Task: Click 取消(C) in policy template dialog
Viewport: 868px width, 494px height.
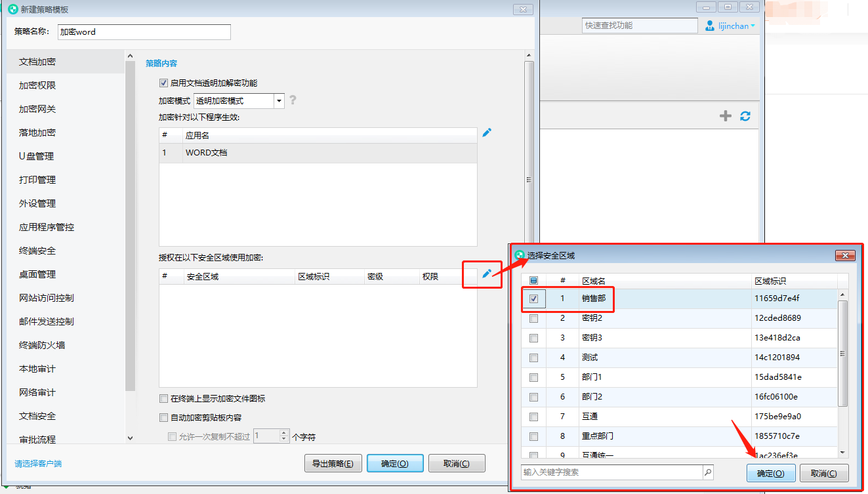Action: click(x=457, y=463)
